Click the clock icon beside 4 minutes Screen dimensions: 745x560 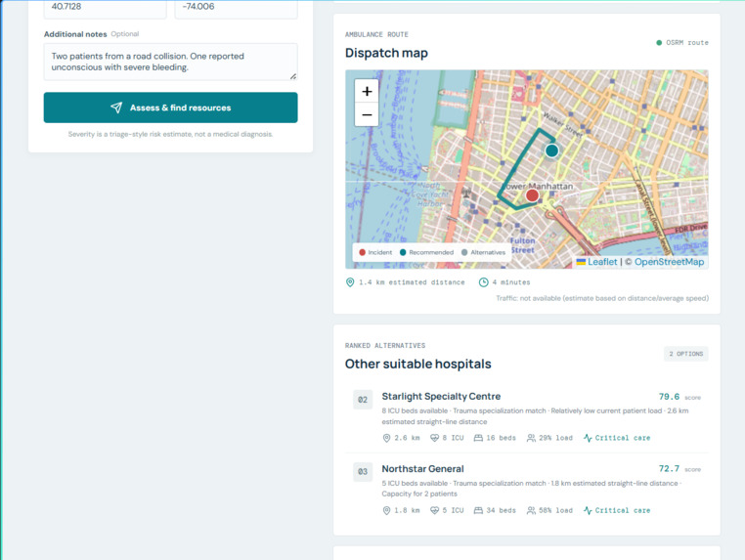pyautogui.click(x=483, y=282)
